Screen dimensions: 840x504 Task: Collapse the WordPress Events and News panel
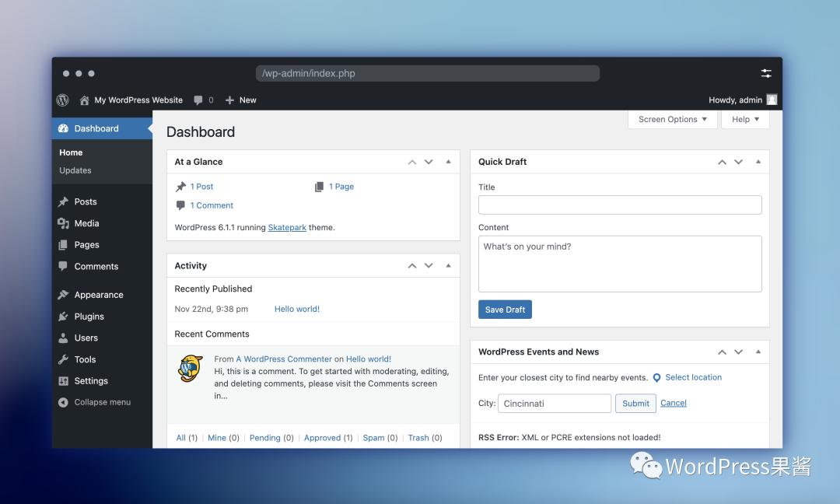click(x=758, y=352)
